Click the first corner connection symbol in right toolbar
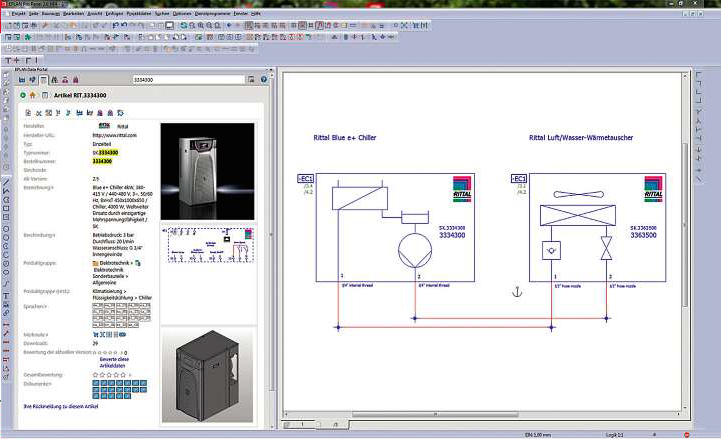The image size is (721, 439). 699,74
